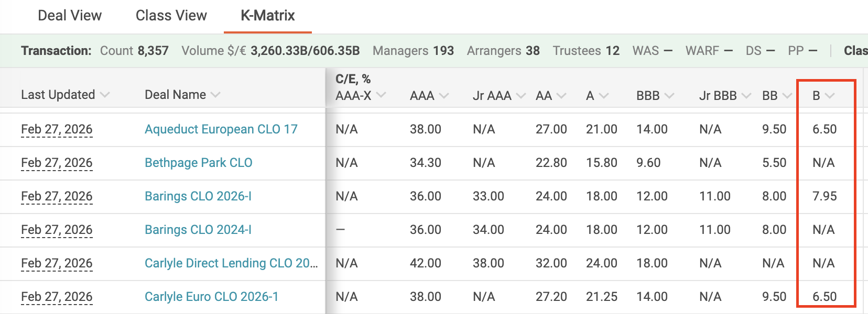Open the AAA-X column dropdown arrow

[381, 95]
